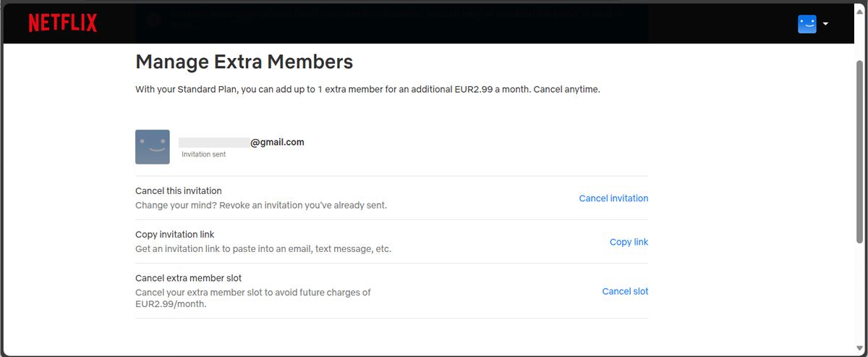Viewport: 868px width, 357px height.
Task: Click the 'Manage Extra Members' heading
Action: (x=244, y=62)
